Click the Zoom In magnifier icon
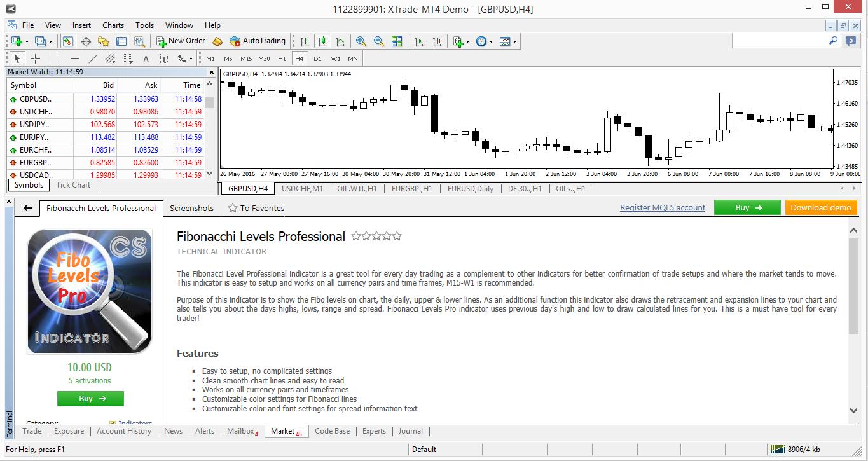868x461 pixels. (x=361, y=41)
